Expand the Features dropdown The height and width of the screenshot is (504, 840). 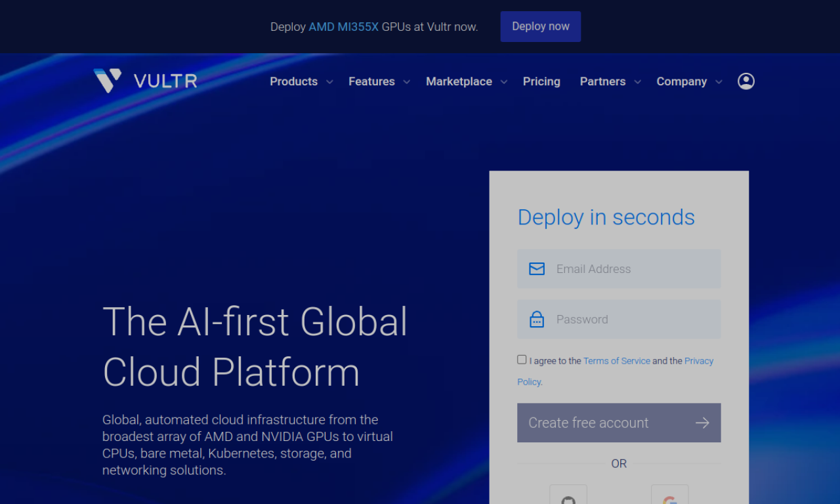(371, 81)
